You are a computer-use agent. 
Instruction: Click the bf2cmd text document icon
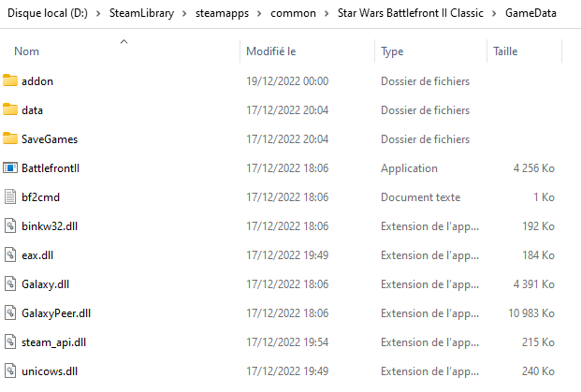click(10, 197)
